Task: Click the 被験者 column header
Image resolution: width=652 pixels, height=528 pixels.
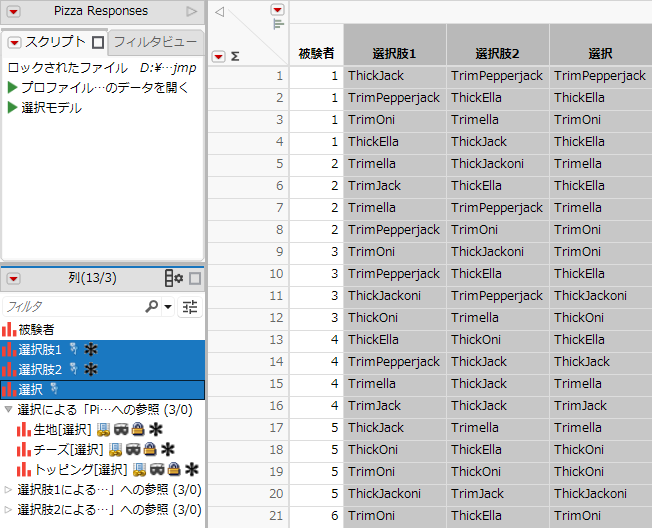Action: (316, 45)
